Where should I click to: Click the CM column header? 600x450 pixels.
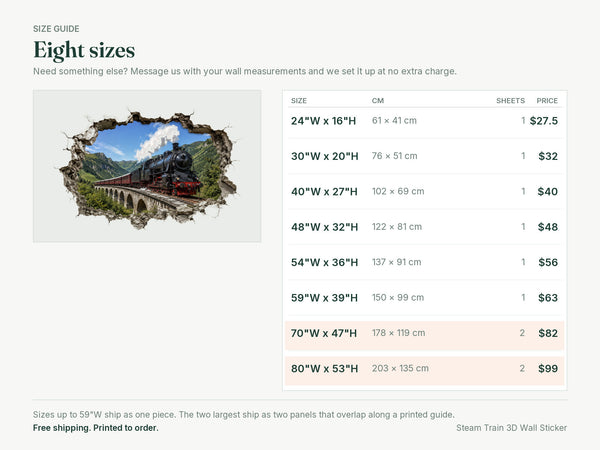(x=378, y=101)
